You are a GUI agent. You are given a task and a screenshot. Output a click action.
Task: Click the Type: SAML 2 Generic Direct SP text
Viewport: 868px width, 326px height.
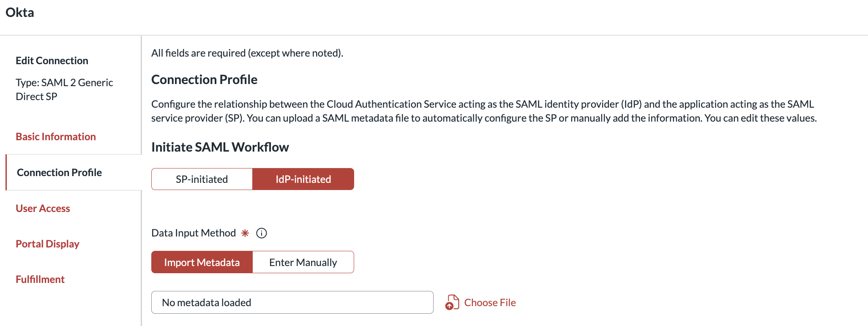pos(64,90)
